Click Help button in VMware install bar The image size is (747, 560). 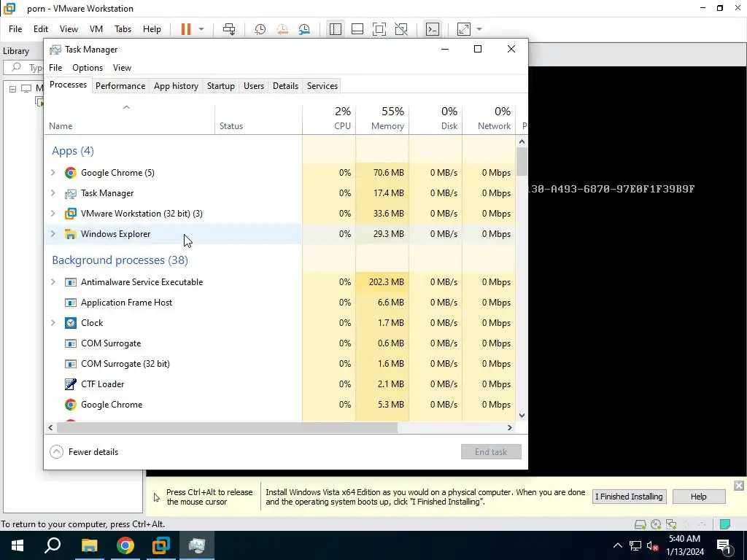pyautogui.click(x=698, y=497)
